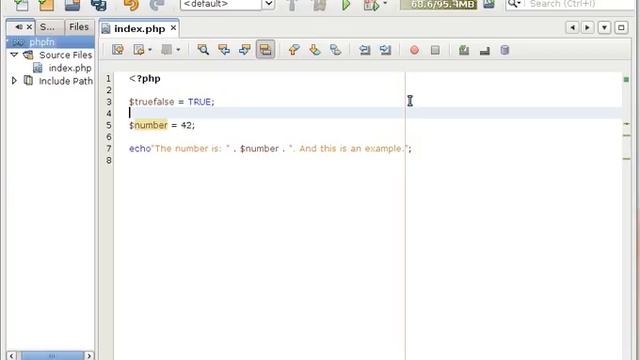Toggle a bookmark on the current line

coord(335,50)
